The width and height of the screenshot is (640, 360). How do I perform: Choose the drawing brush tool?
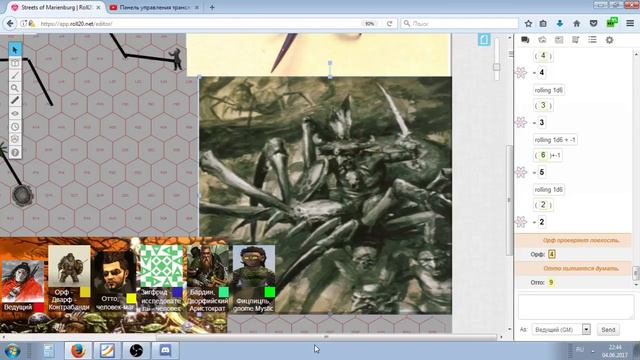click(15, 75)
